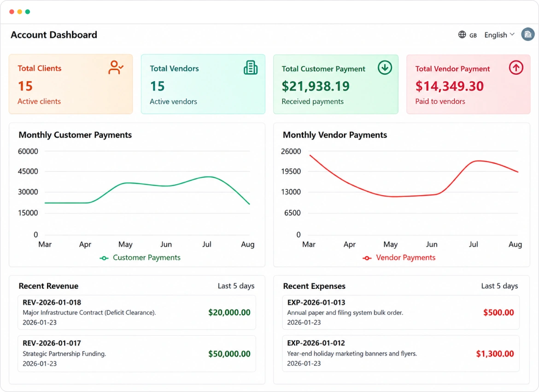Click the customer payment down-arrow icon

tap(385, 68)
